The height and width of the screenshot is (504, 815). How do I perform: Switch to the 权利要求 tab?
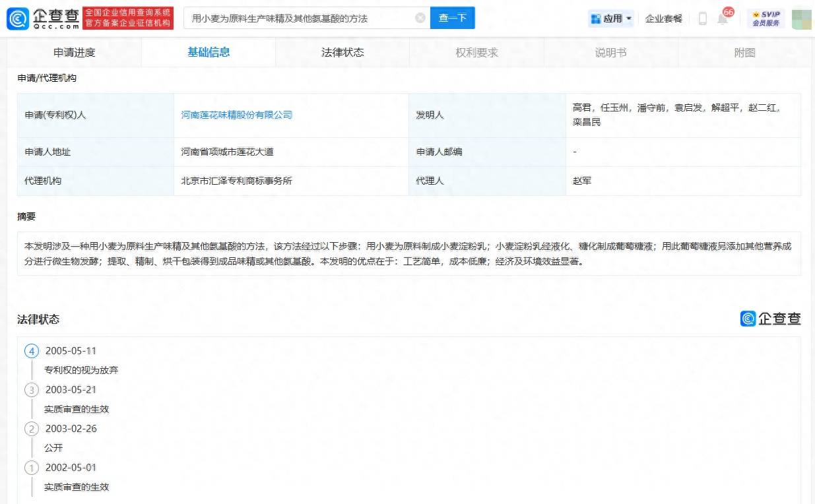476,53
